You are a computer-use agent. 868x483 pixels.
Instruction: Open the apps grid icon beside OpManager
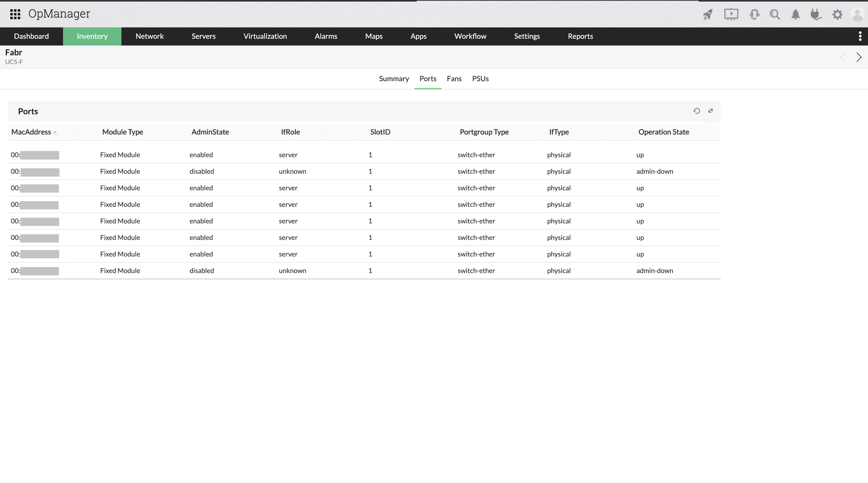point(15,14)
